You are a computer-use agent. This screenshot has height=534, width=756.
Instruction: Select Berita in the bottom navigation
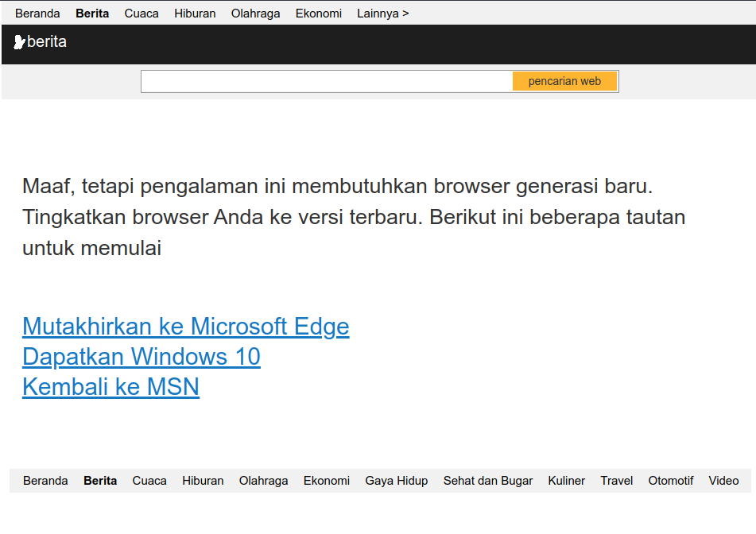pos(99,480)
